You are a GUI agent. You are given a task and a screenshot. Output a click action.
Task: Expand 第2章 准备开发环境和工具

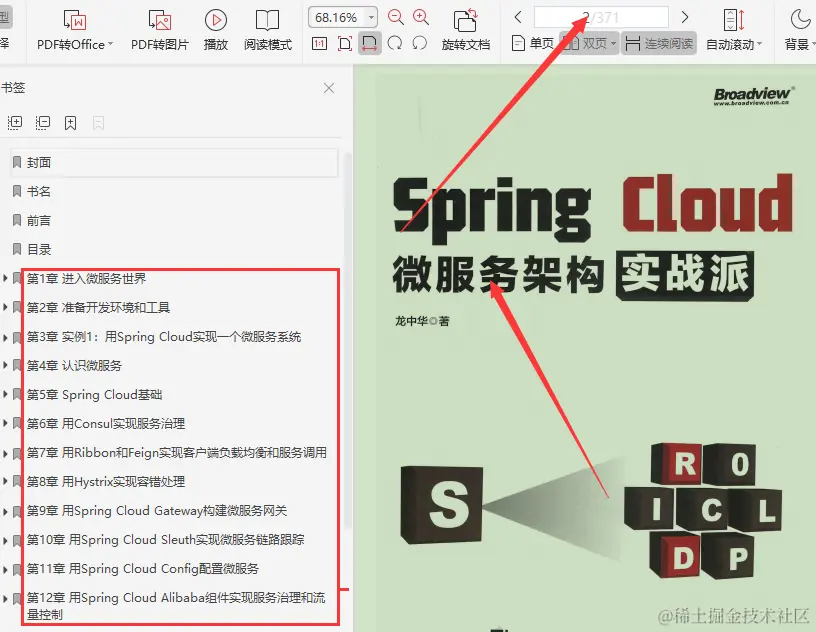pyautogui.click(x=5, y=308)
